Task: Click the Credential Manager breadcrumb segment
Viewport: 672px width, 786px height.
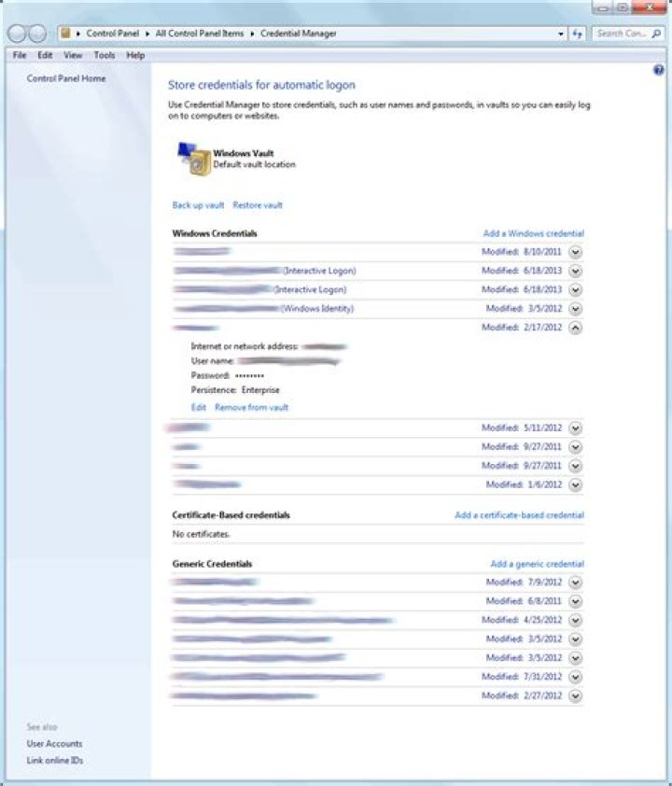Action: point(298,34)
